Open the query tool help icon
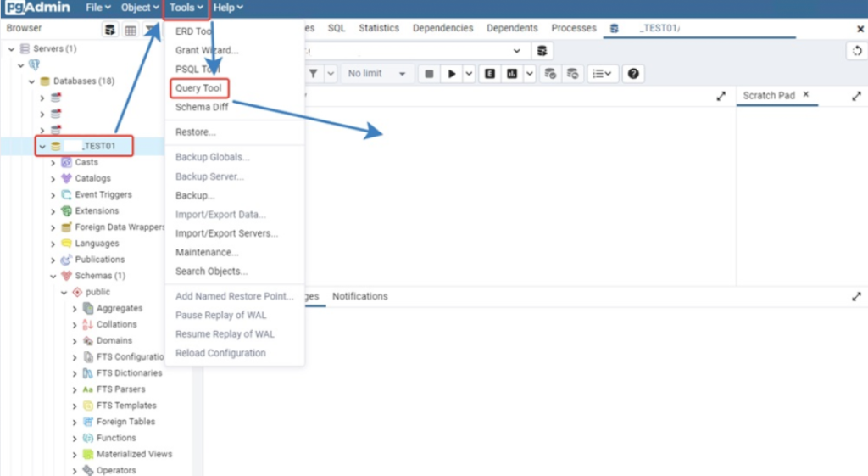Image resolution: width=868 pixels, height=476 pixels. click(x=633, y=74)
